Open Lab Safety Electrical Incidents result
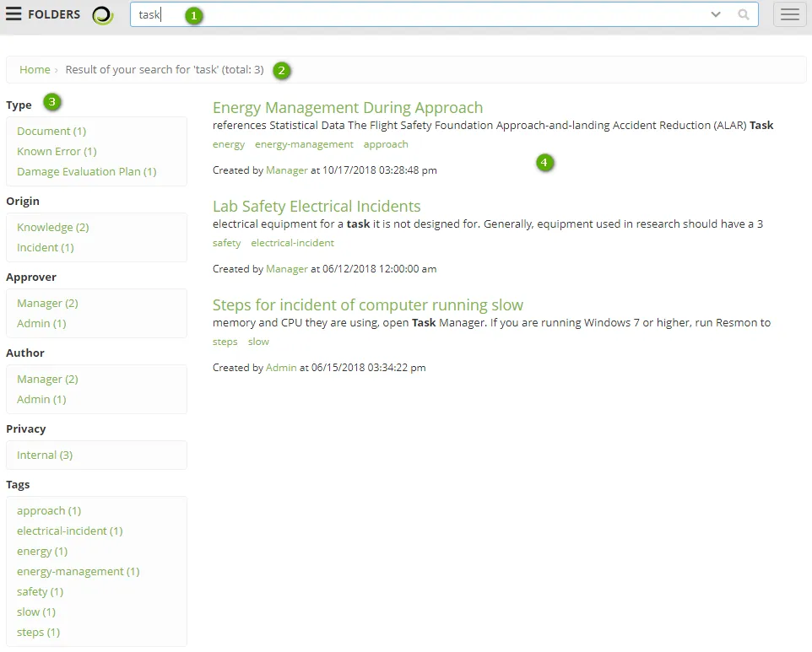The width and height of the screenshot is (812, 652). 317,206
